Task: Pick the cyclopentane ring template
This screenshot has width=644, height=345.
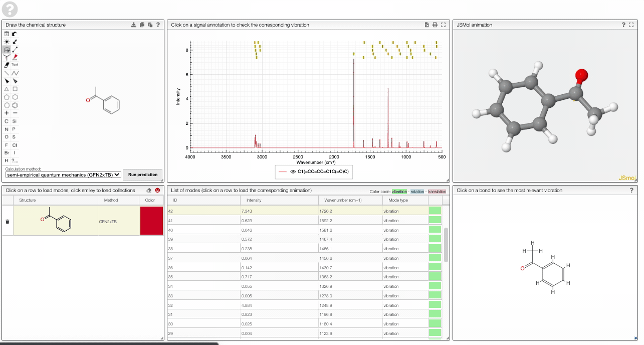Action: click(7, 97)
